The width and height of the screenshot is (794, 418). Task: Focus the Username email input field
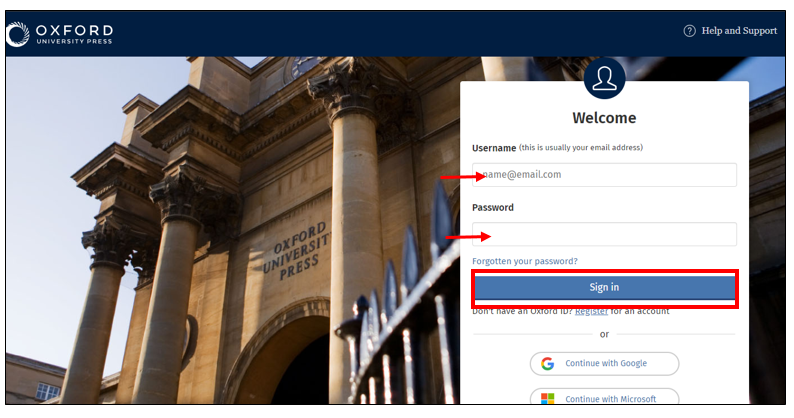click(x=604, y=175)
